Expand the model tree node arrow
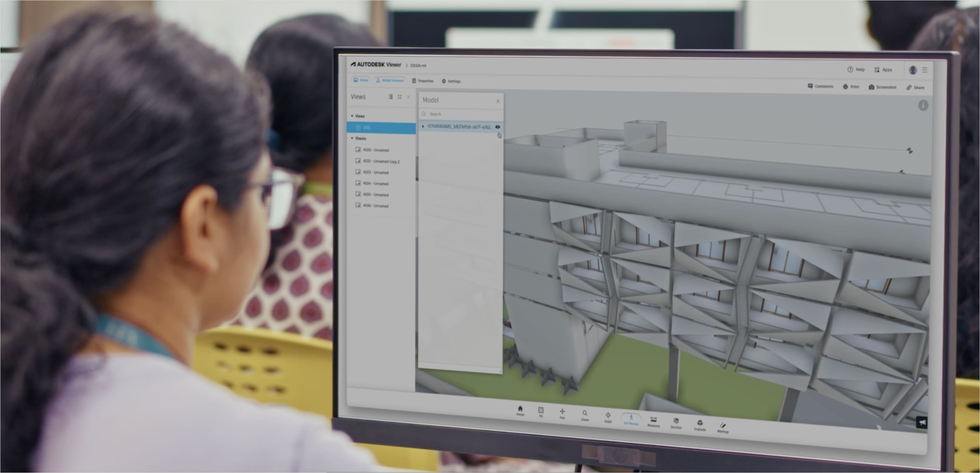Screen dimensions: 980x473 423,126
